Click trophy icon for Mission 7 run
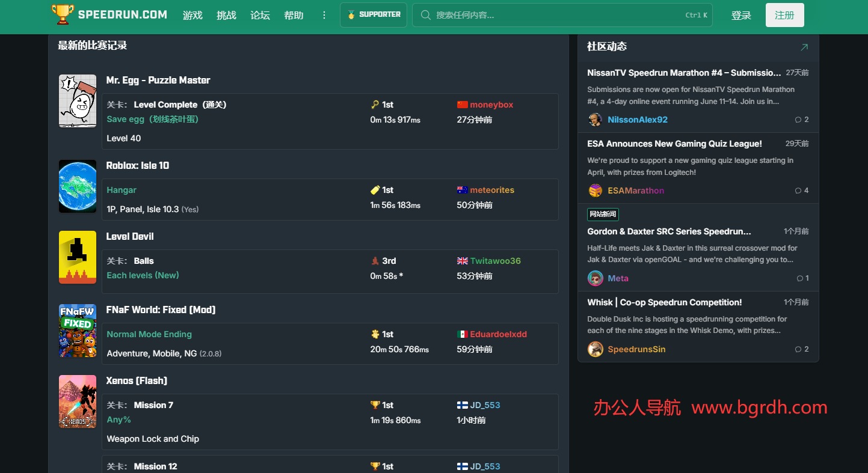868x473 pixels. click(375, 405)
